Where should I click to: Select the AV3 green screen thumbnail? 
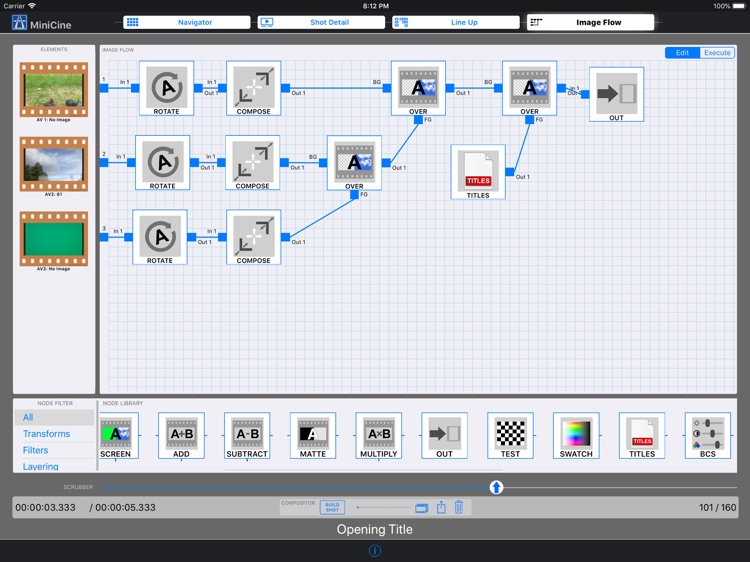(x=54, y=239)
